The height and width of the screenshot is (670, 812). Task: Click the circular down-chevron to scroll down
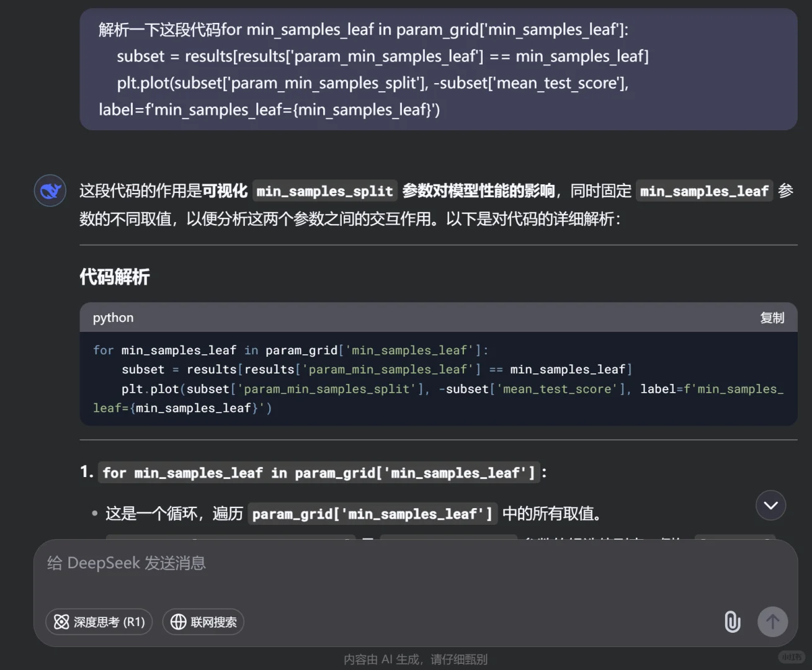[770, 506]
